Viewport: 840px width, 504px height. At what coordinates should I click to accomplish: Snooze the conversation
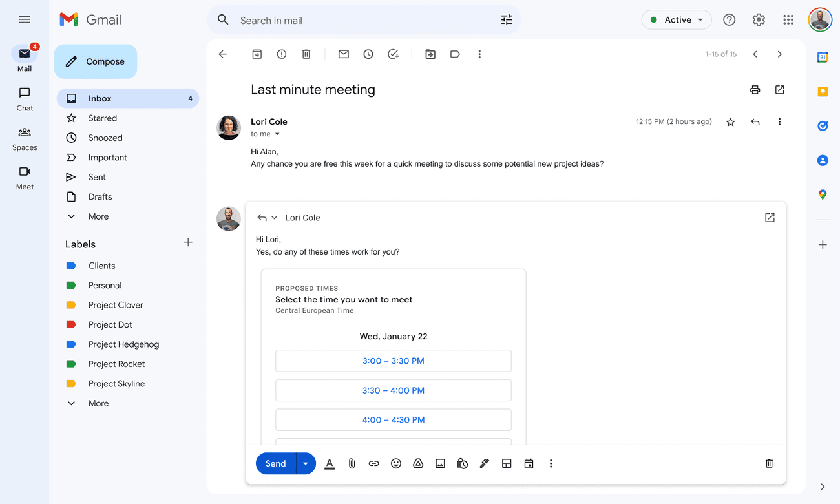368,54
